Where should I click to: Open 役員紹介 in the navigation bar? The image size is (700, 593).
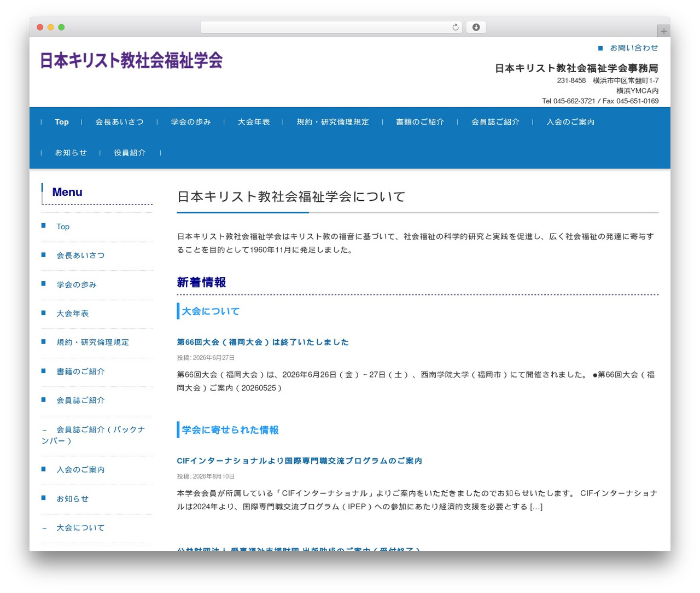[130, 153]
